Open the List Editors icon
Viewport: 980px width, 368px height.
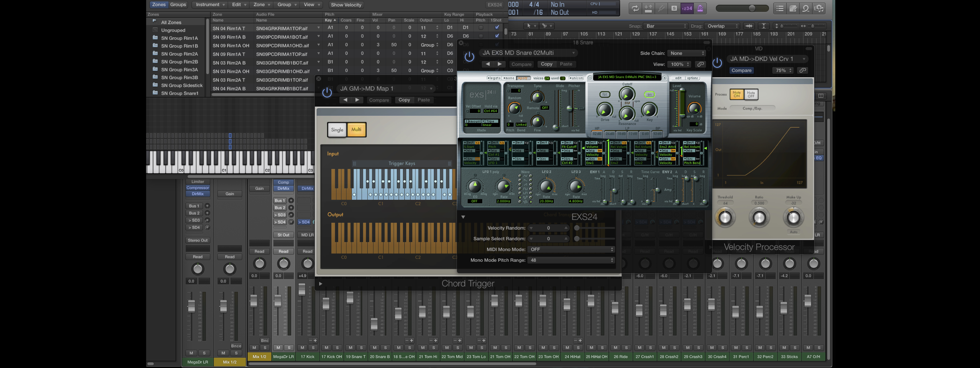[x=780, y=8]
